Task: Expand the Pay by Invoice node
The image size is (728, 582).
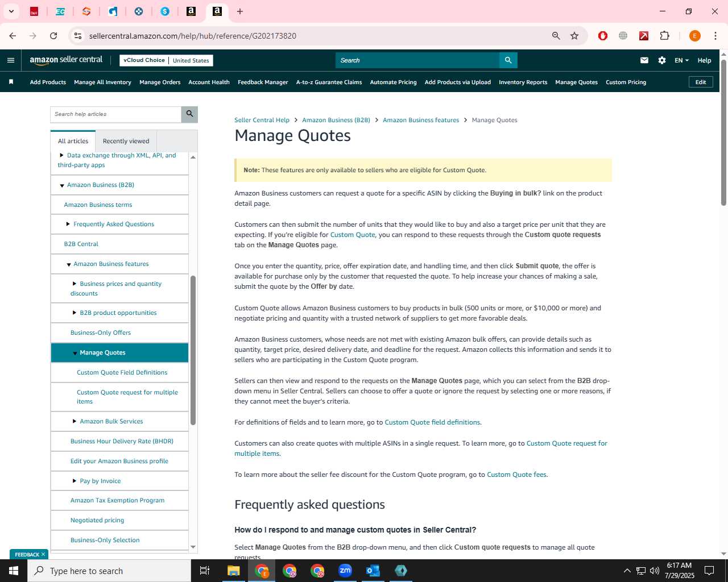Action: (x=75, y=481)
